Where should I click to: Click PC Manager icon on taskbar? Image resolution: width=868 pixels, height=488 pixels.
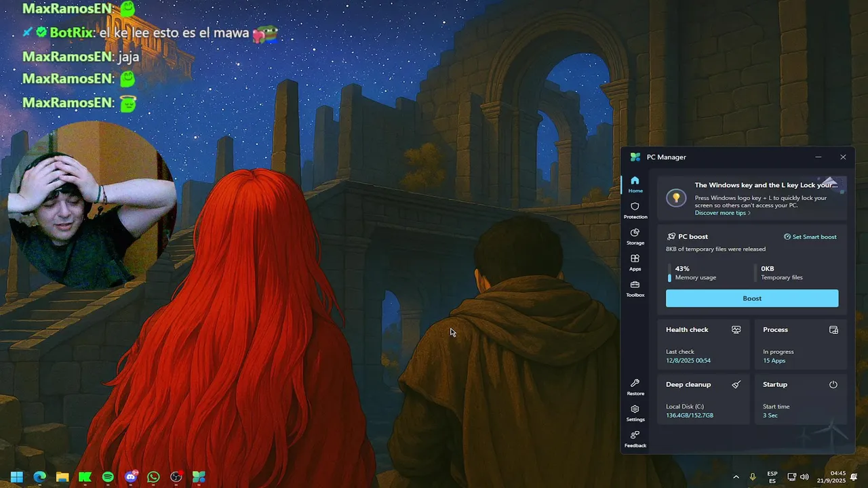click(199, 477)
